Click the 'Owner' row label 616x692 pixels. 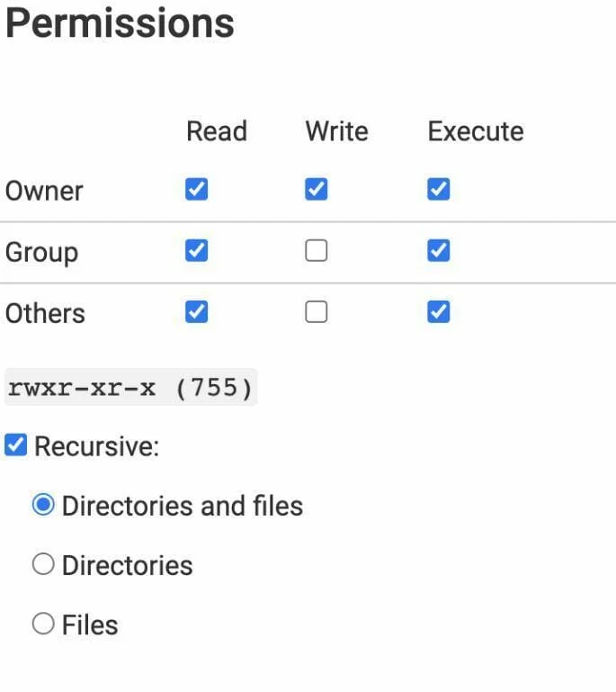[44, 191]
